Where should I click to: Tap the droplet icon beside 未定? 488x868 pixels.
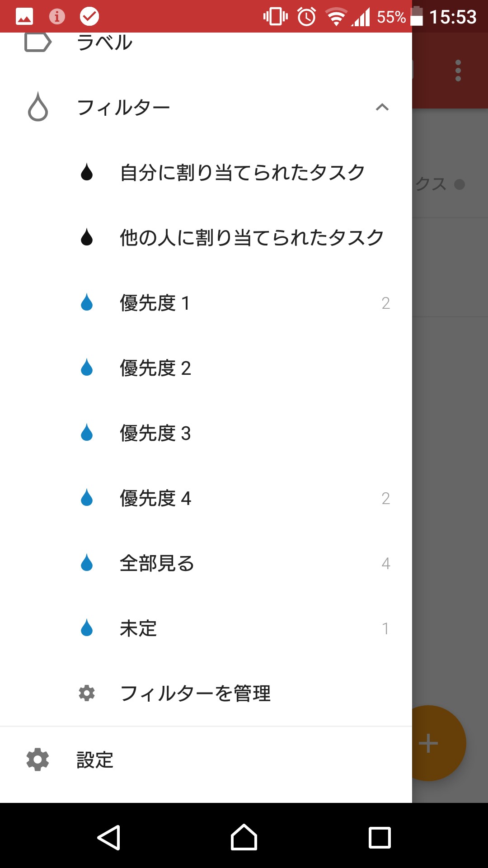point(87,628)
